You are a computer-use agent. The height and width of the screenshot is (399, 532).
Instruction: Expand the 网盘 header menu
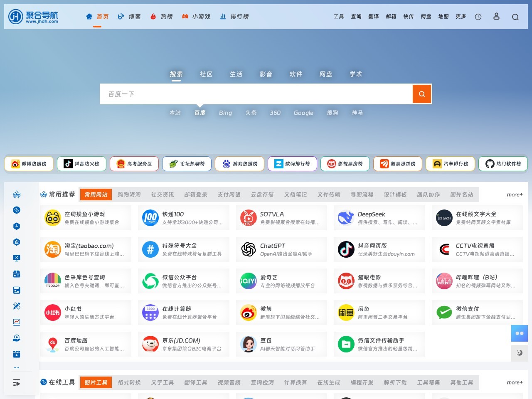coord(426,17)
